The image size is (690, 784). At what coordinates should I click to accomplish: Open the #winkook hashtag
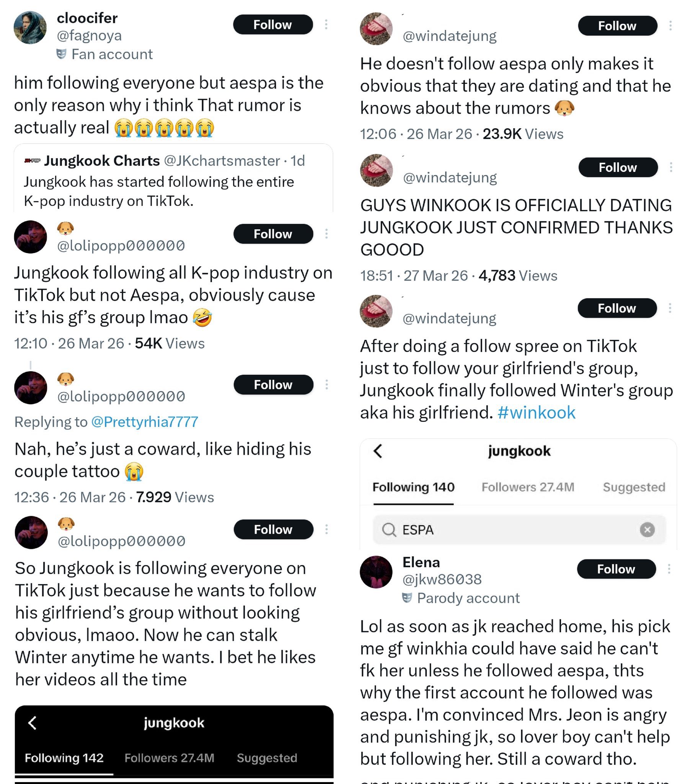[x=536, y=413]
